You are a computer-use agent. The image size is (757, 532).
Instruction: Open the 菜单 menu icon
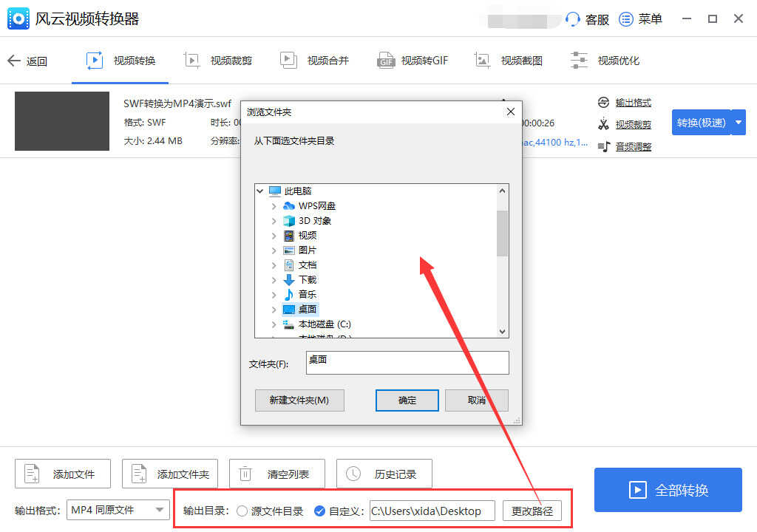[x=626, y=19]
